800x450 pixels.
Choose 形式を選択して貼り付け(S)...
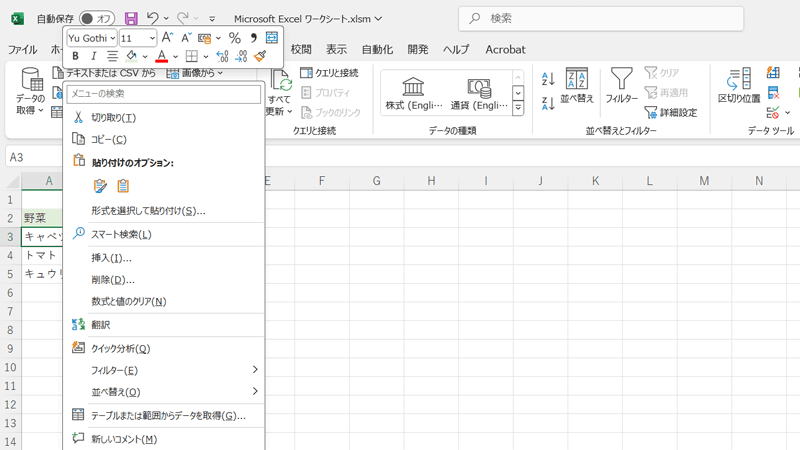[x=164, y=211]
